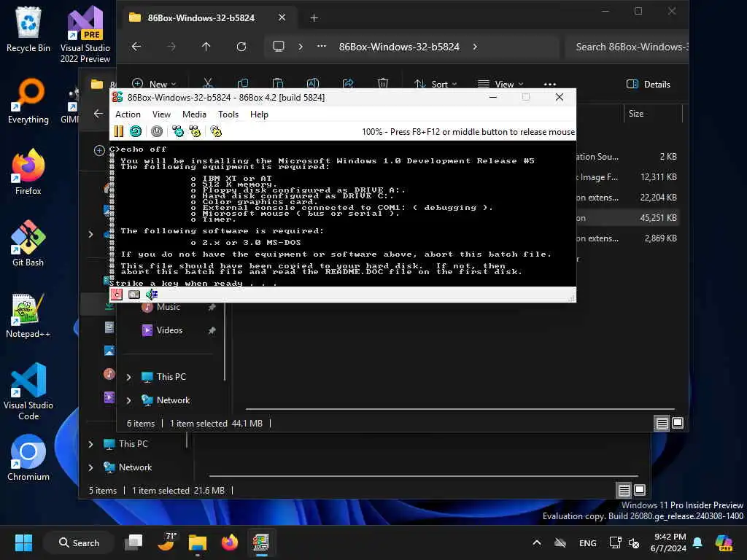747x560 pixels.
Task: Click Paste icon in Explorer toolbar
Action: 278,84
